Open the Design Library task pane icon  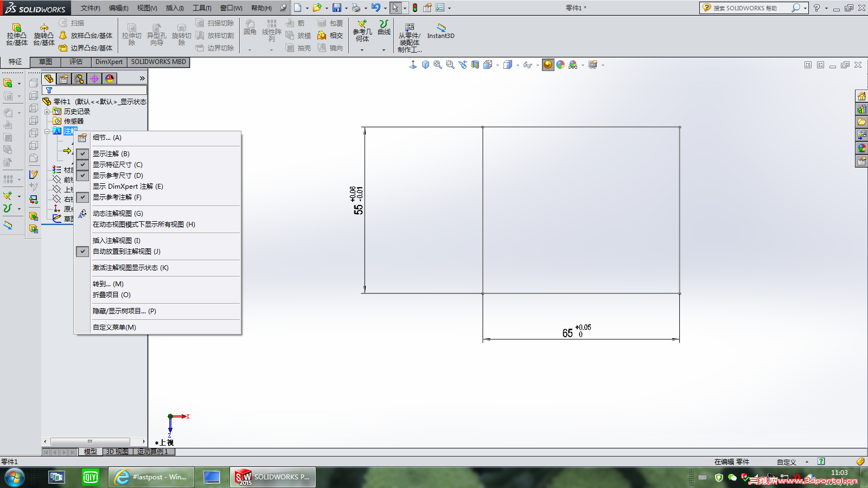(861, 109)
